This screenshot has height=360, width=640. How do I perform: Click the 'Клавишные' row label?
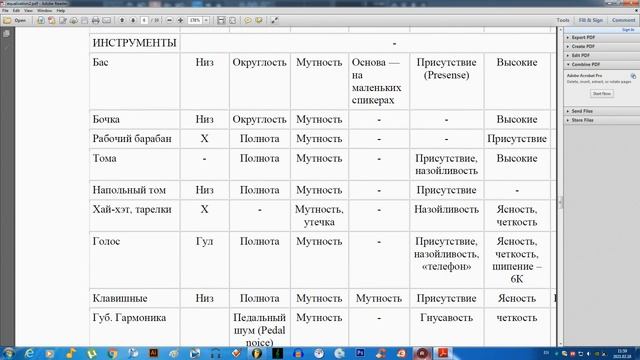pyautogui.click(x=120, y=298)
